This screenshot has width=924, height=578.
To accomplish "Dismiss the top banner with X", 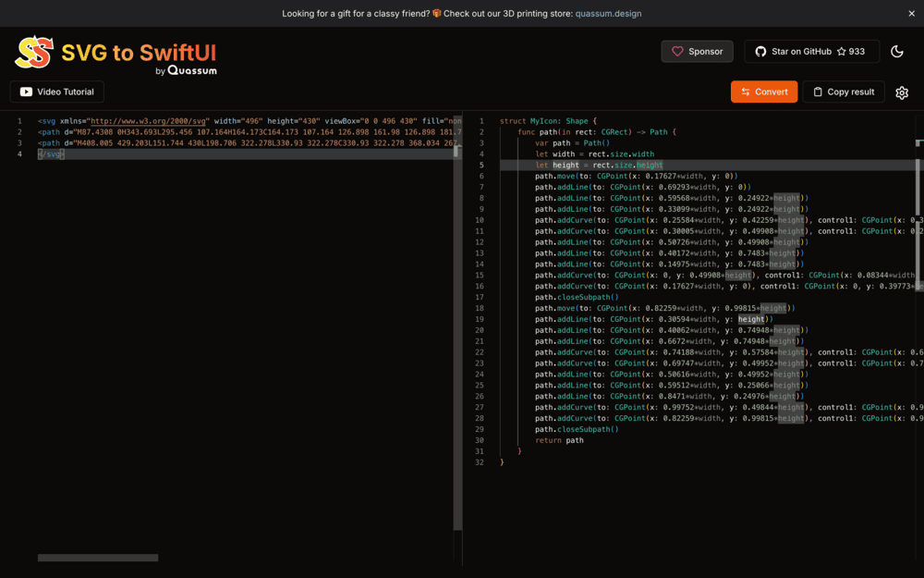I will coord(912,14).
